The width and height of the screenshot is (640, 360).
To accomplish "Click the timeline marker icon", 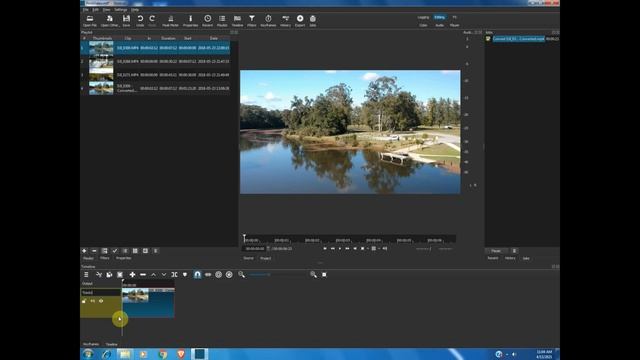I will (185, 275).
